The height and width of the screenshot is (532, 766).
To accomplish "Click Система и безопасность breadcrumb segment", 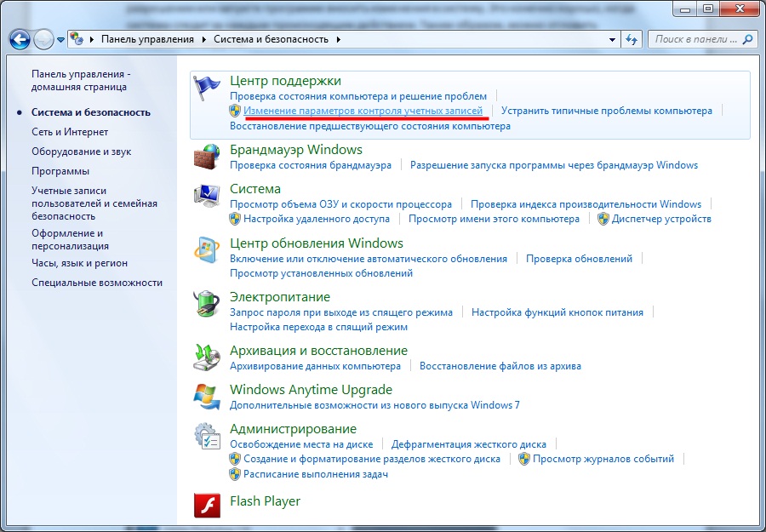I will click(x=272, y=39).
